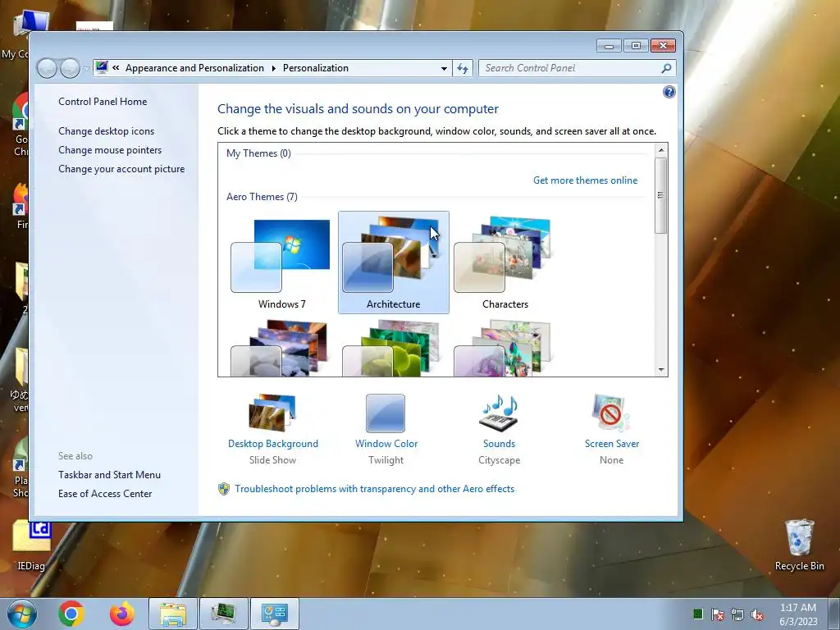Click the arrow after Appearance and Personalization
Screen dimensions: 840x630
pos(274,68)
